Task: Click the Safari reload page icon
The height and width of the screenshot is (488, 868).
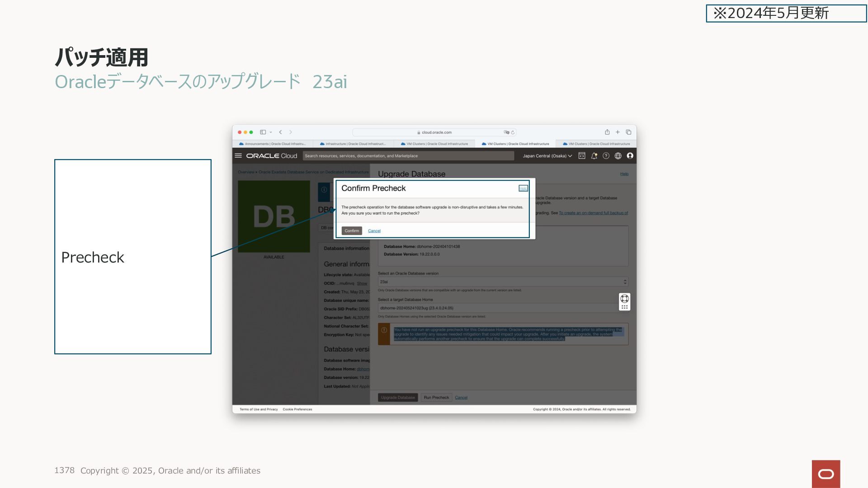Action: point(513,132)
